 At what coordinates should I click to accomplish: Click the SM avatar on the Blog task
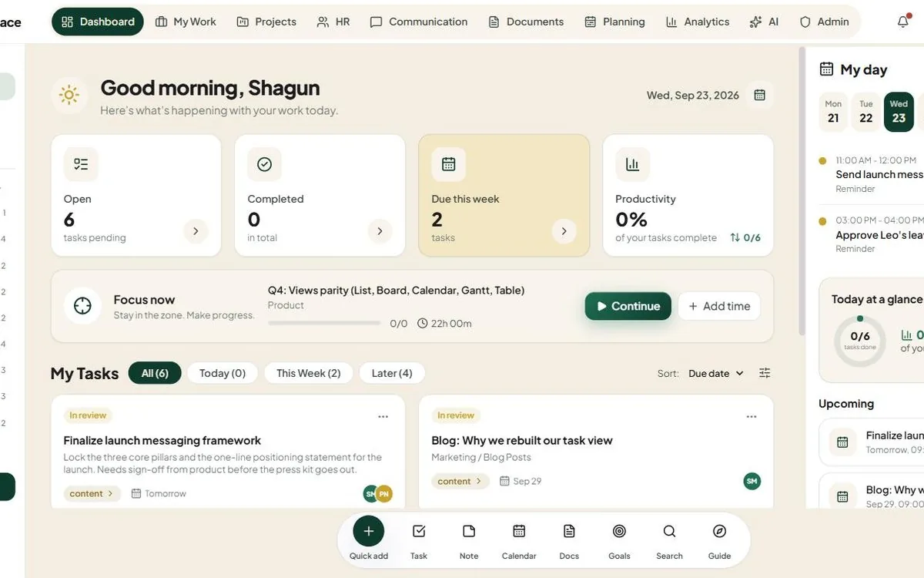tap(752, 481)
